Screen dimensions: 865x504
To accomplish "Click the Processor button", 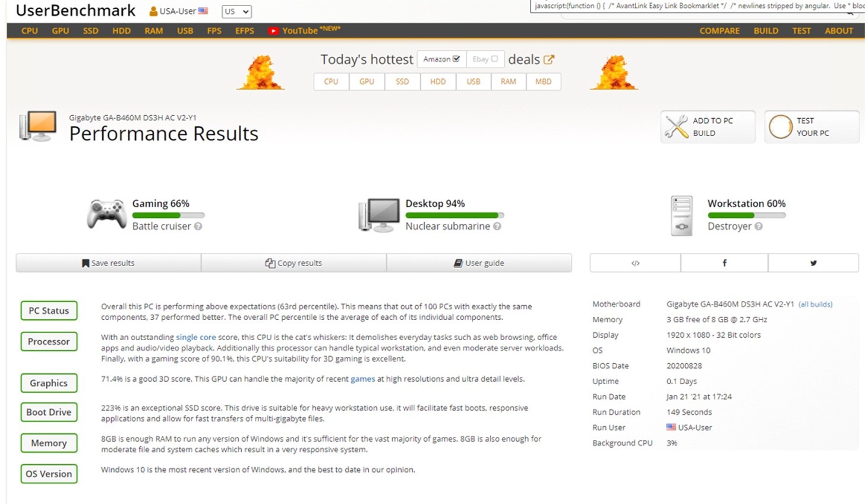I will pyautogui.click(x=49, y=341).
